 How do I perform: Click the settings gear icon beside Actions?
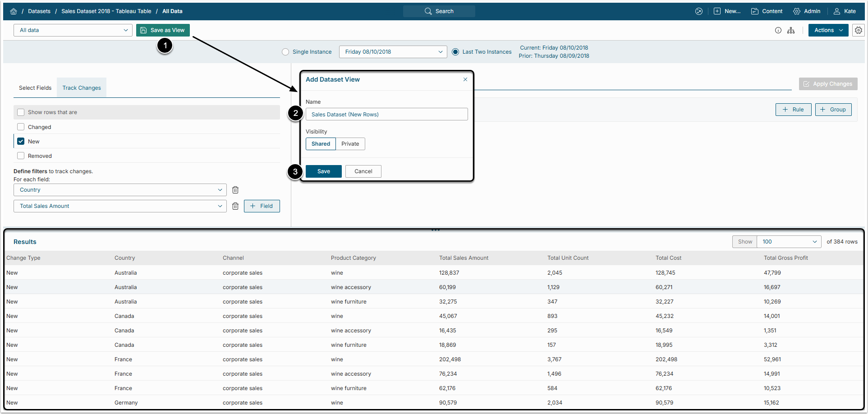[858, 30]
